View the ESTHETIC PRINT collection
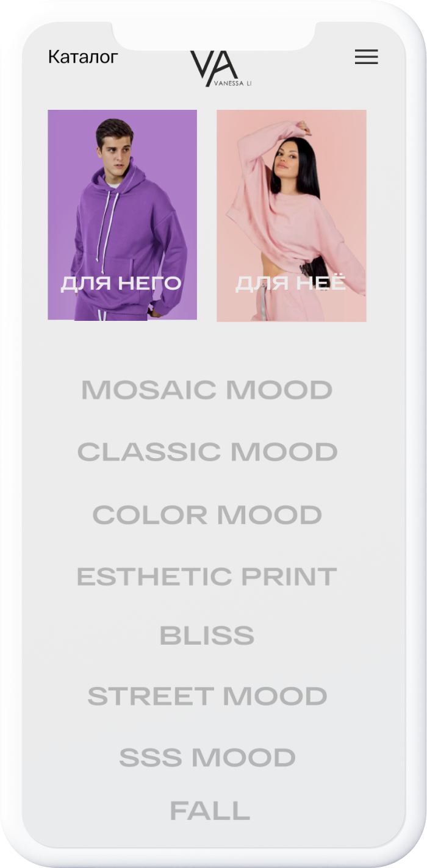Screen dimensions: 427x868 click(207, 576)
